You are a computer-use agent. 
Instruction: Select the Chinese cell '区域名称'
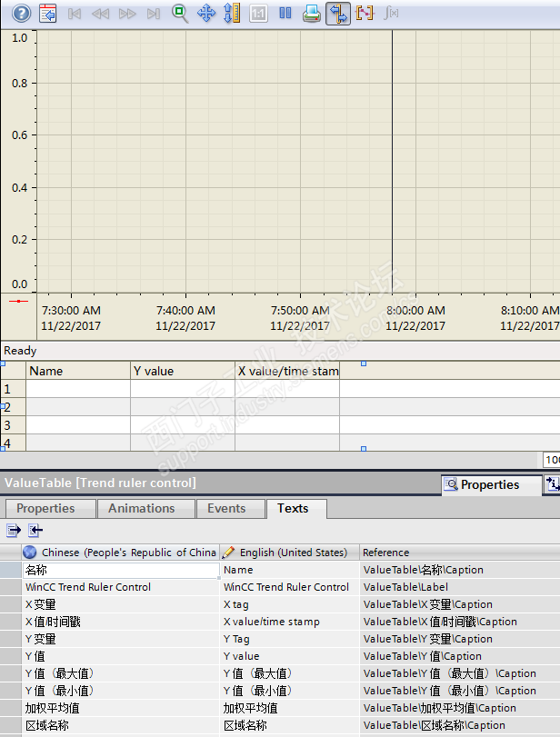(x=121, y=725)
